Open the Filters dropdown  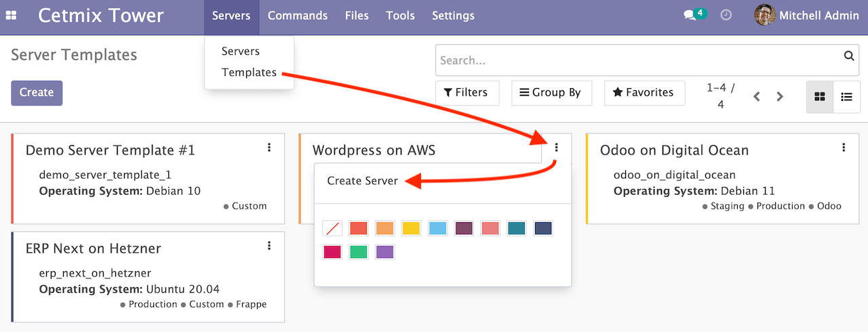(467, 93)
